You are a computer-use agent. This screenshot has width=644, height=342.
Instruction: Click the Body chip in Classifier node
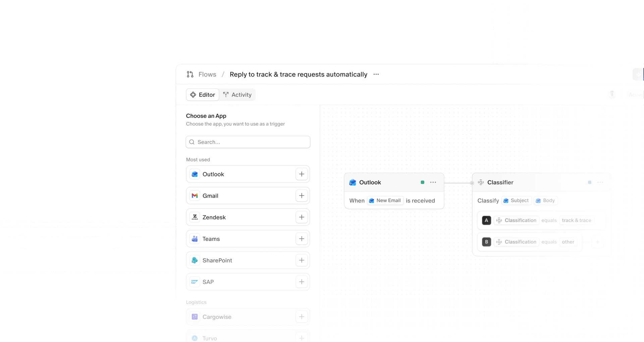point(545,201)
